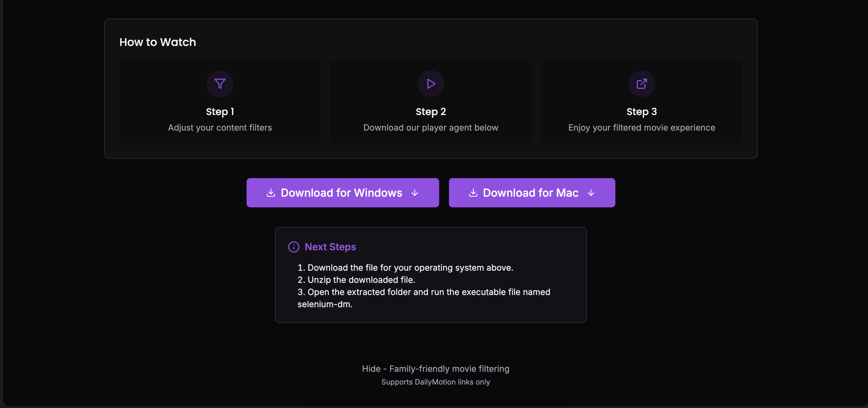Click the Enjoy your filtered movie experience text
The height and width of the screenshot is (408, 868).
pyautogui.click(x=642, y=128)
